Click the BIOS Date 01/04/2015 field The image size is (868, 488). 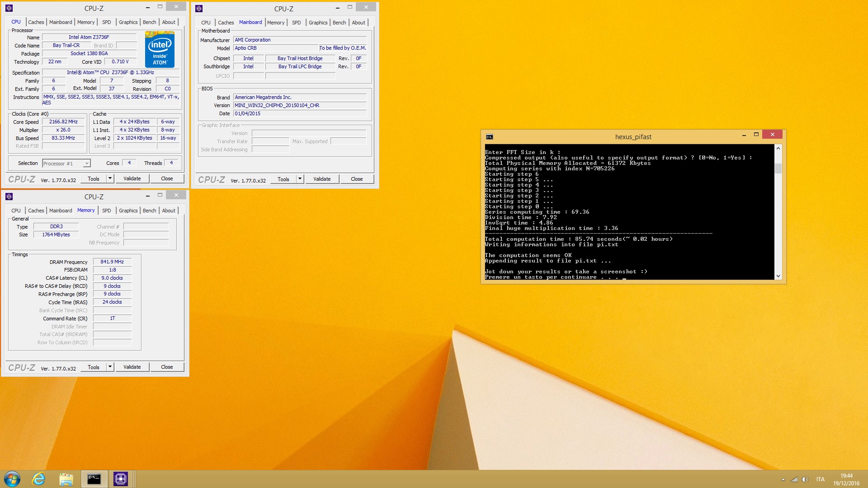click(300, 113)
